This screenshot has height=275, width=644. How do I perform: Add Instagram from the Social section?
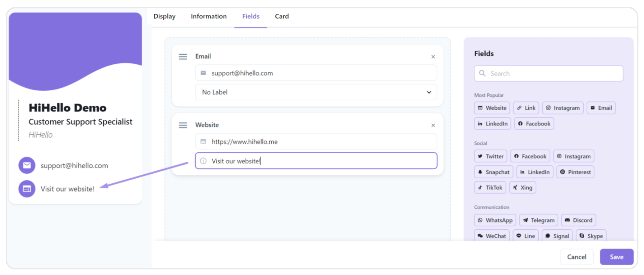[574, 156]
